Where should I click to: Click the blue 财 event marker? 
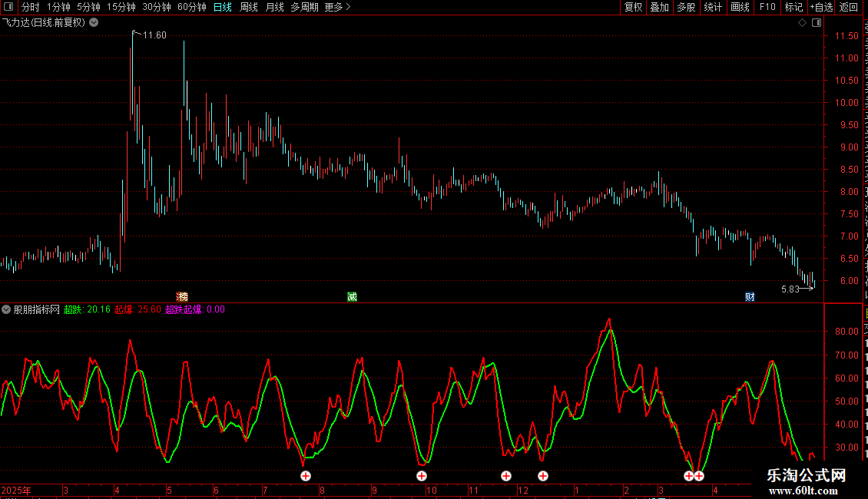coord(750,297)
